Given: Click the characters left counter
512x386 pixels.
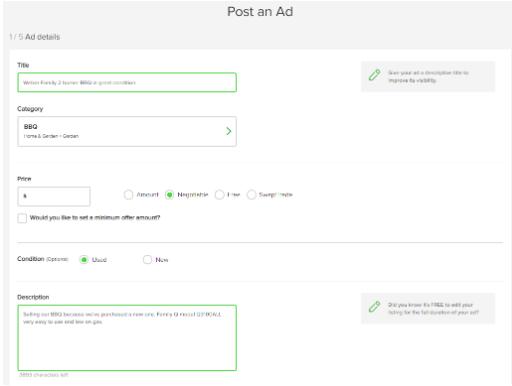Looking at the screenshot, I should pos(43,375).
